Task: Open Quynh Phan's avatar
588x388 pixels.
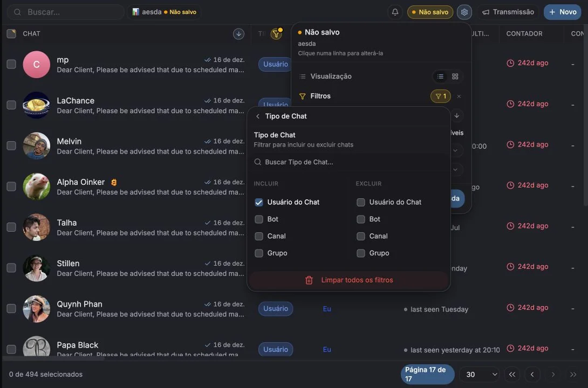Action: point(36,309)
